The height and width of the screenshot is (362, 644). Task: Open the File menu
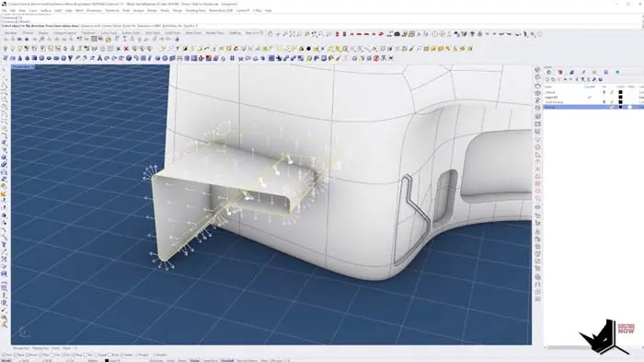5,10
